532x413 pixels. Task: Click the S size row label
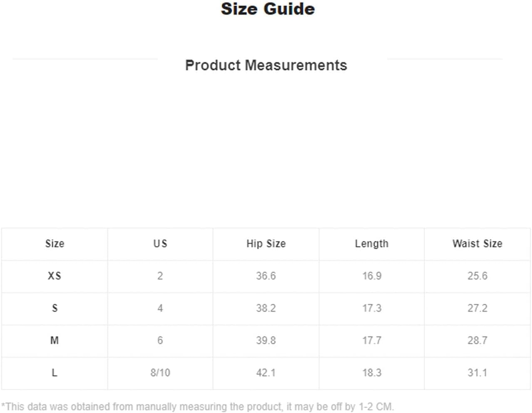[x=55, y=308]
